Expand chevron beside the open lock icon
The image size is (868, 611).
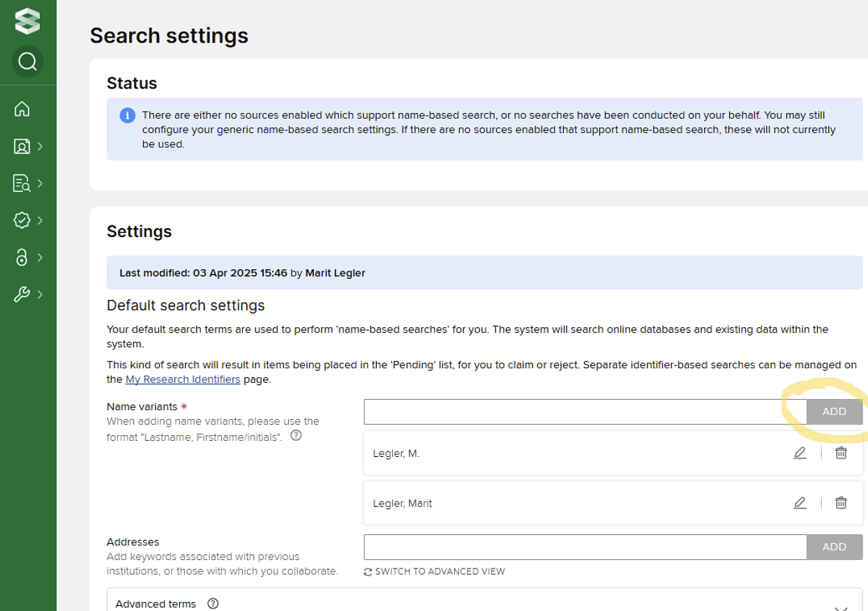pyautogui.click(x=40, y=257)
